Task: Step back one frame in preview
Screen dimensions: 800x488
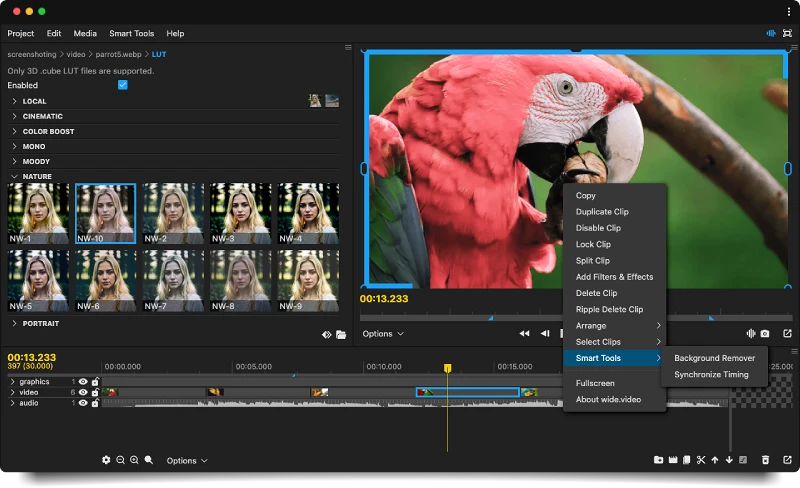Action: tap(545, 333)
